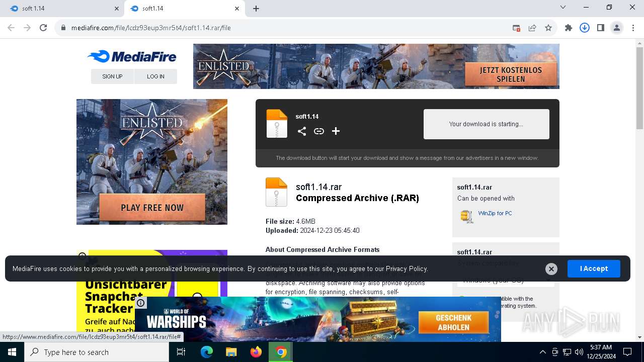Click the page vertical scrollbar

point(639,88)
